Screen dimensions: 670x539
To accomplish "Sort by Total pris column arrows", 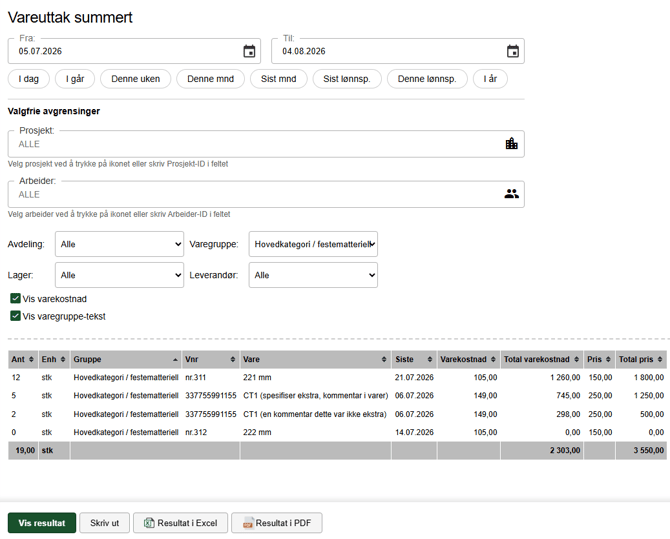I will 660,359.
